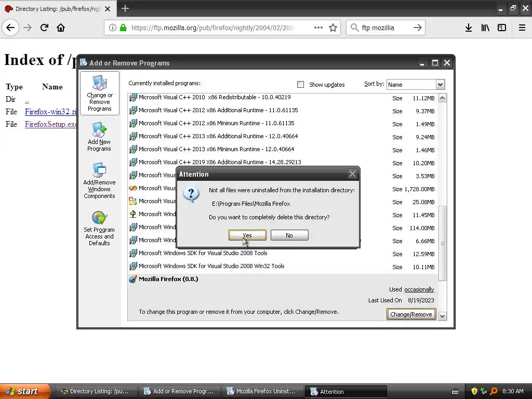Select Change or Remove Programs sidebar icon
Screen dimensions: 532x399
[x=99, y=94]
